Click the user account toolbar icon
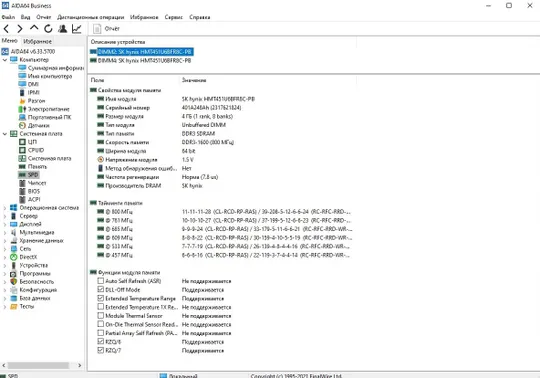This screenshot has width=540, height=378. [x=62, y=29]
